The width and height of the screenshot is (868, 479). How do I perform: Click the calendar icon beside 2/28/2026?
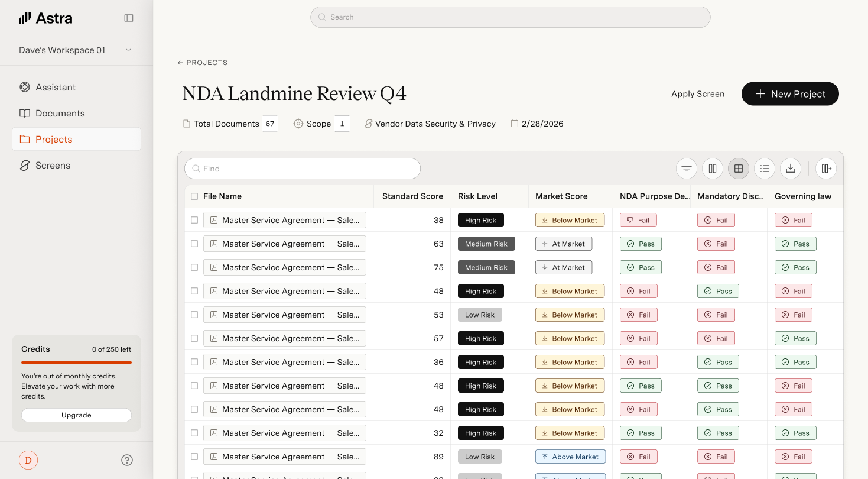click(515, 124)
